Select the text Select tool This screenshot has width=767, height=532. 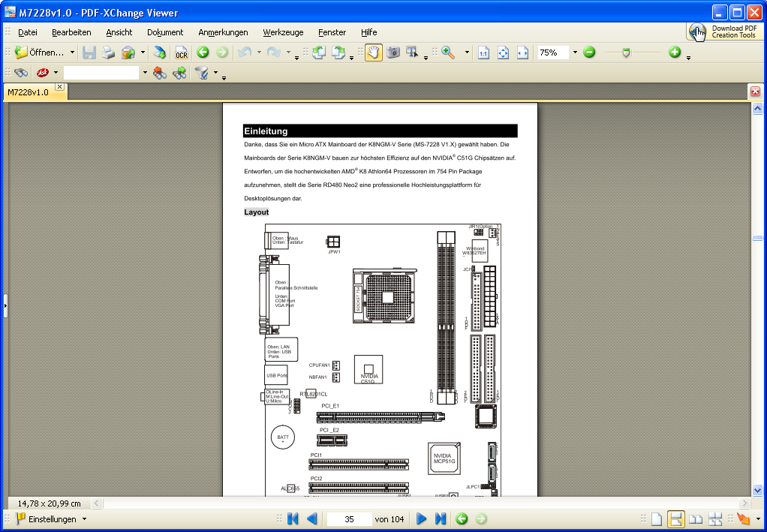[x=413, y=53]
